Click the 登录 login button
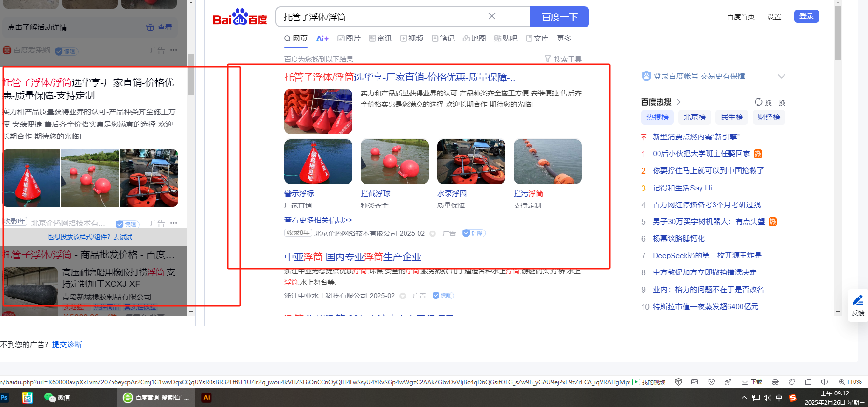868x407 pixels. coord(807,16)
